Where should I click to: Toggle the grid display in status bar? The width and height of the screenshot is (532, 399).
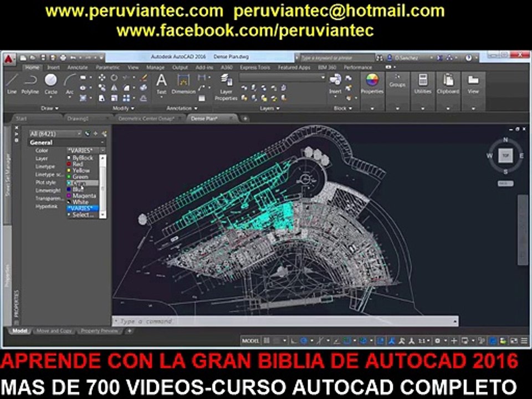[267, 341]
